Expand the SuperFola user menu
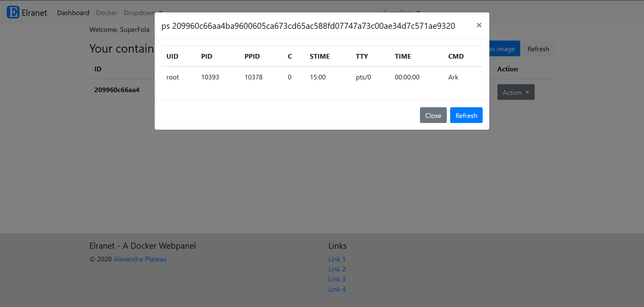 pos(401,11)
